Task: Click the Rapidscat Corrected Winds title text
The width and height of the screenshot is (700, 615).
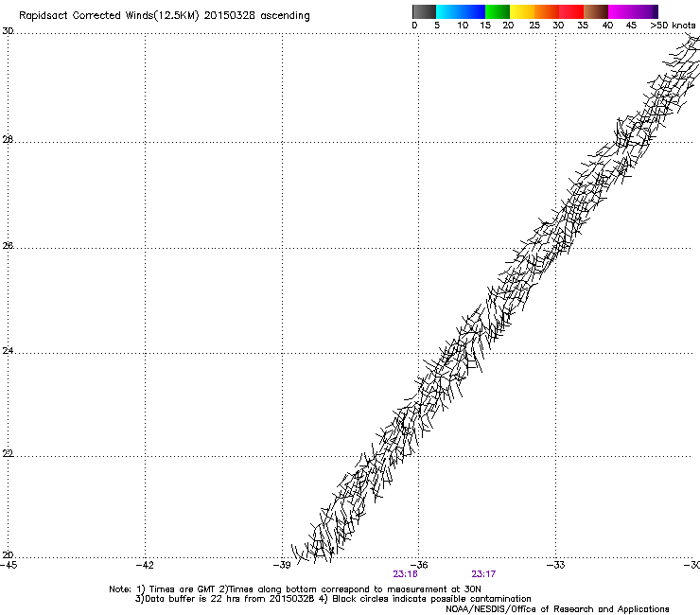Action: (x=165, y=16)
